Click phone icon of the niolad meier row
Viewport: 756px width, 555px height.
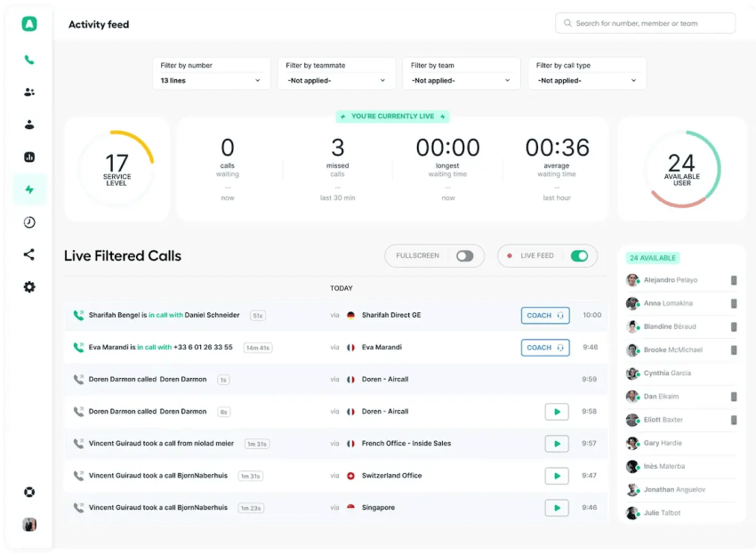[78, 443]
